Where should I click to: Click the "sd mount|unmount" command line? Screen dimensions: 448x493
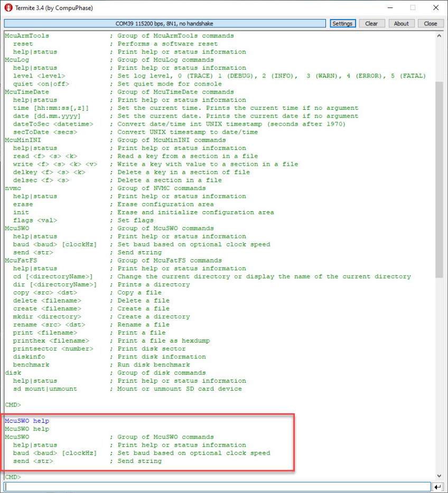(45, 389)
